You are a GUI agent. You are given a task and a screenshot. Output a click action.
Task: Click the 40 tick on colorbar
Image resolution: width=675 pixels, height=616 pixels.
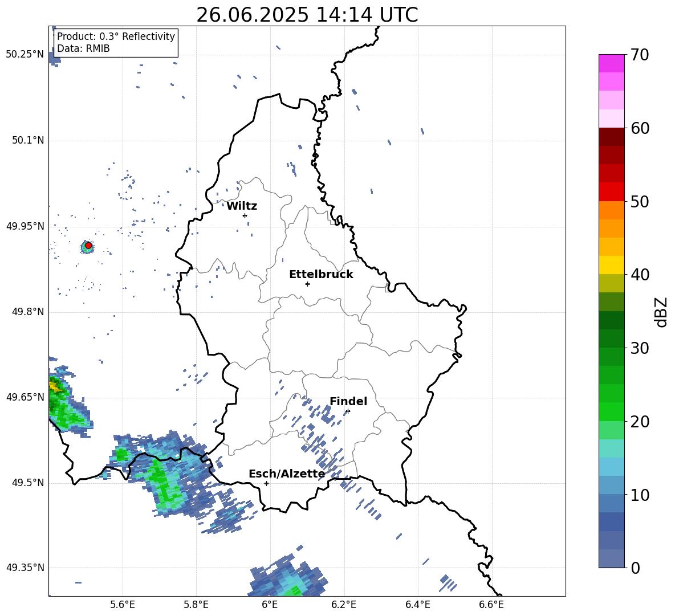tap(640, 275)
